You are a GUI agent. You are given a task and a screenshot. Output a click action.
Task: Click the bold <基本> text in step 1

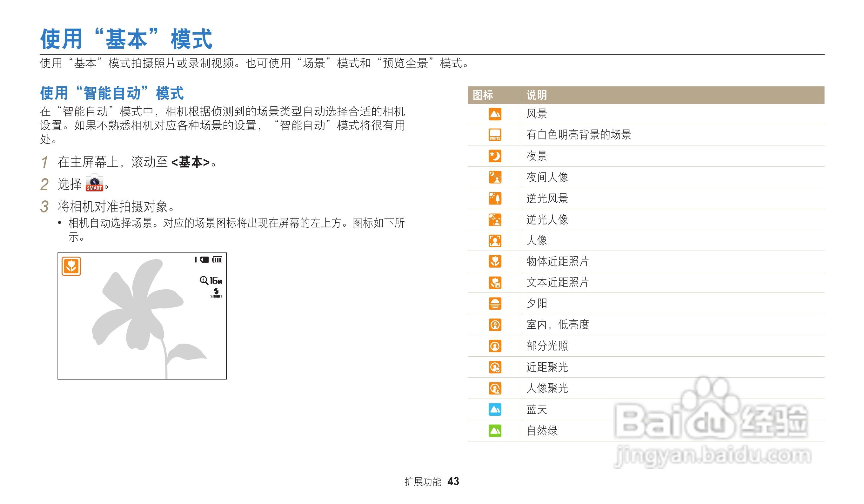click(x=190, y=162)
